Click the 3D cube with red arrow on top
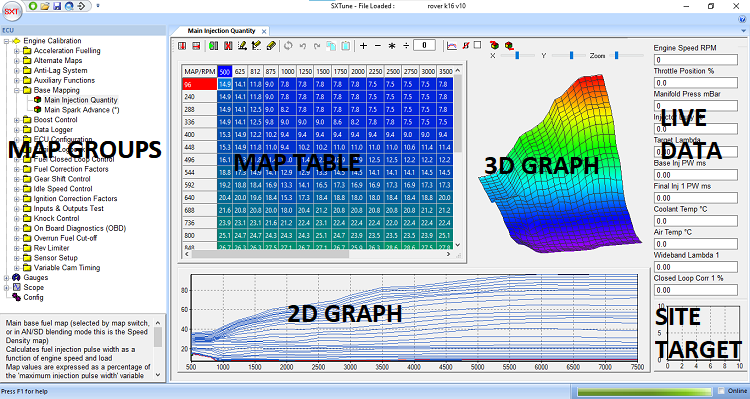This screenshot has height=399, width=750. 495,45
